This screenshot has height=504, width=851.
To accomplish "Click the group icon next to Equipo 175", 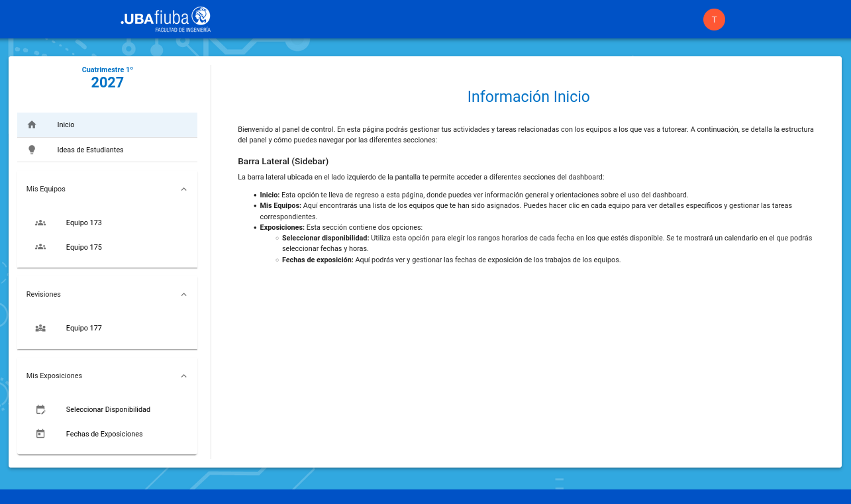I will click(x=40, y=247).
